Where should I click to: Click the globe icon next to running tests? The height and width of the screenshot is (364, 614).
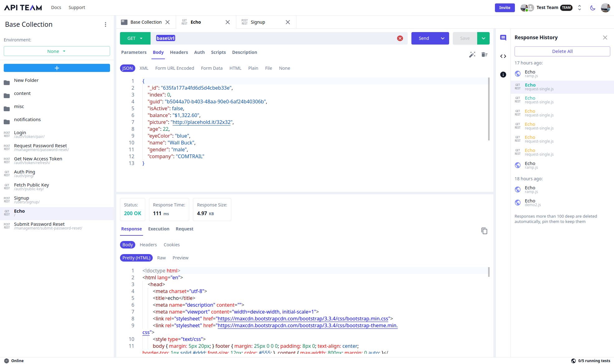[x=574, y=361]
